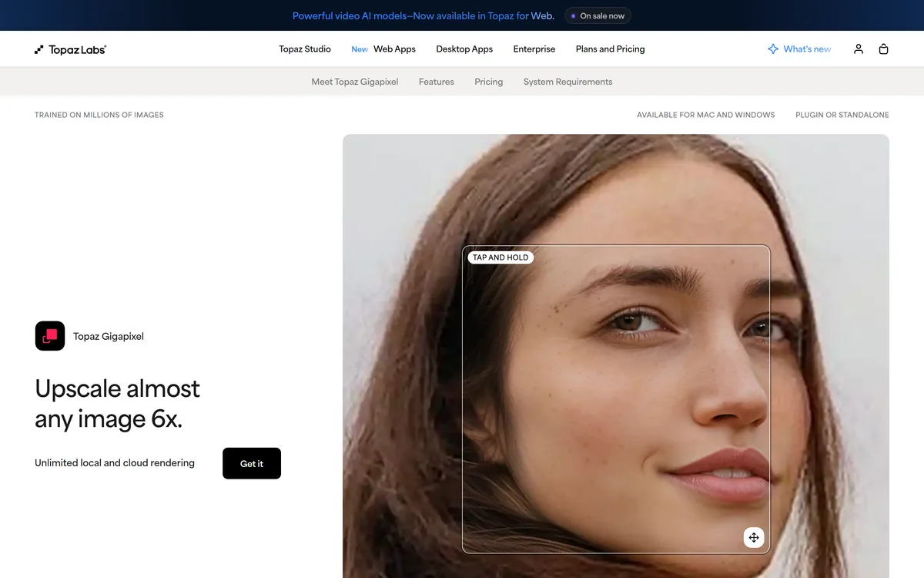Image resolution: width=924 pixels, height=578 pixels.
Task: Select the Meet Topaz Gigapixel tab
Action: click(x=355, y=82)
